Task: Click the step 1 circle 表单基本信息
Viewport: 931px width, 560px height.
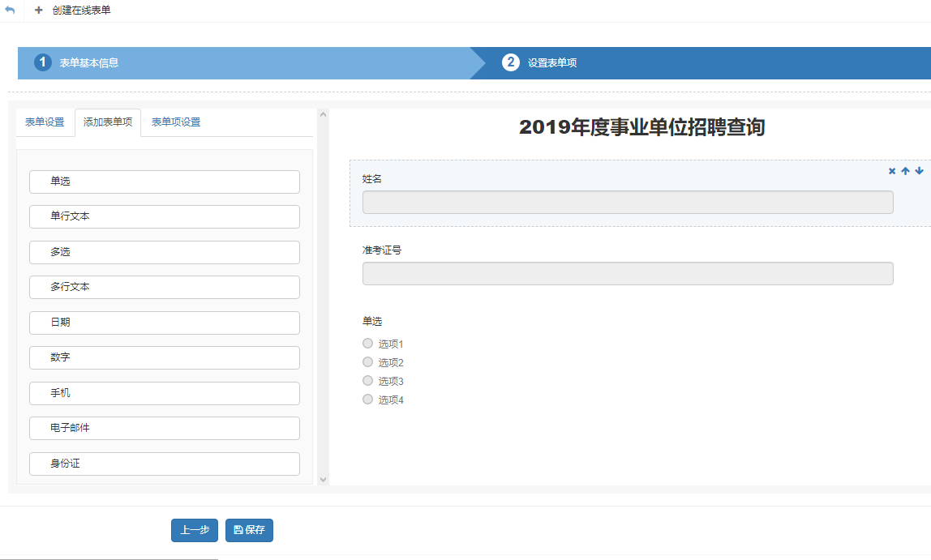Action: click(43, 62)
